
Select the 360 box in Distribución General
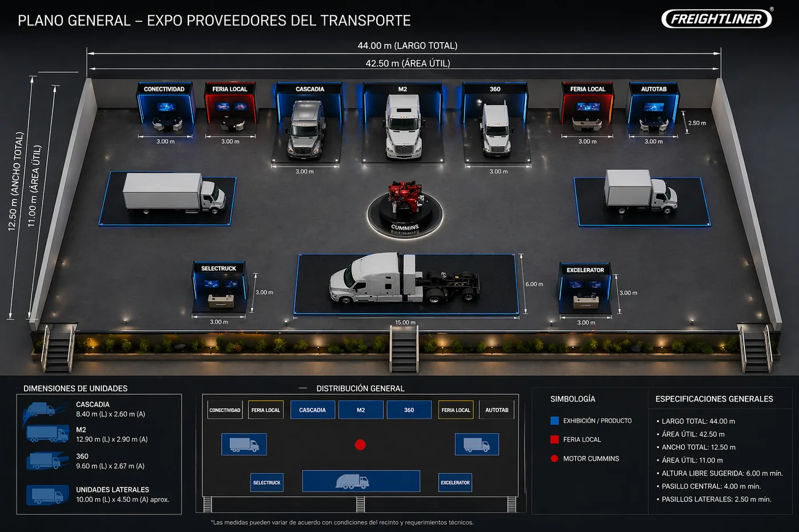409,410
